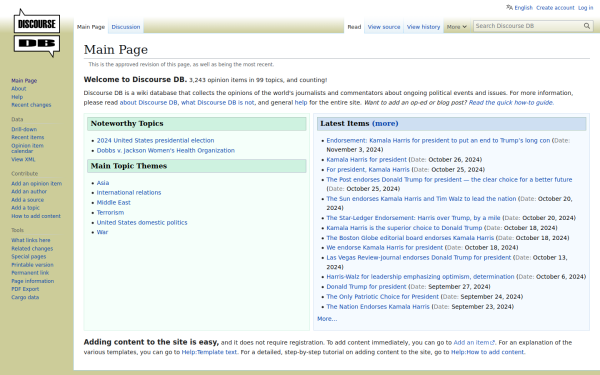Open The Star-Ledger Endorsement item
This screenshot has width=600, height=375.
(413, 218)
